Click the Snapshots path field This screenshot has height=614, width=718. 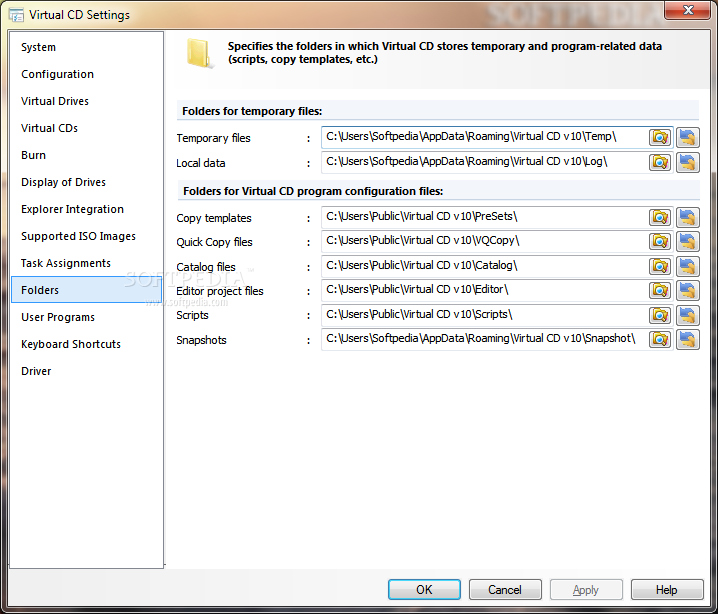click(484, 339)
